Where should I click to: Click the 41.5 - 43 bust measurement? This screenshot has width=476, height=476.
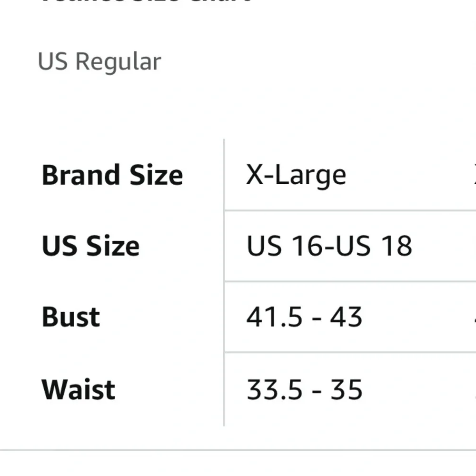[x=304, y=317]
